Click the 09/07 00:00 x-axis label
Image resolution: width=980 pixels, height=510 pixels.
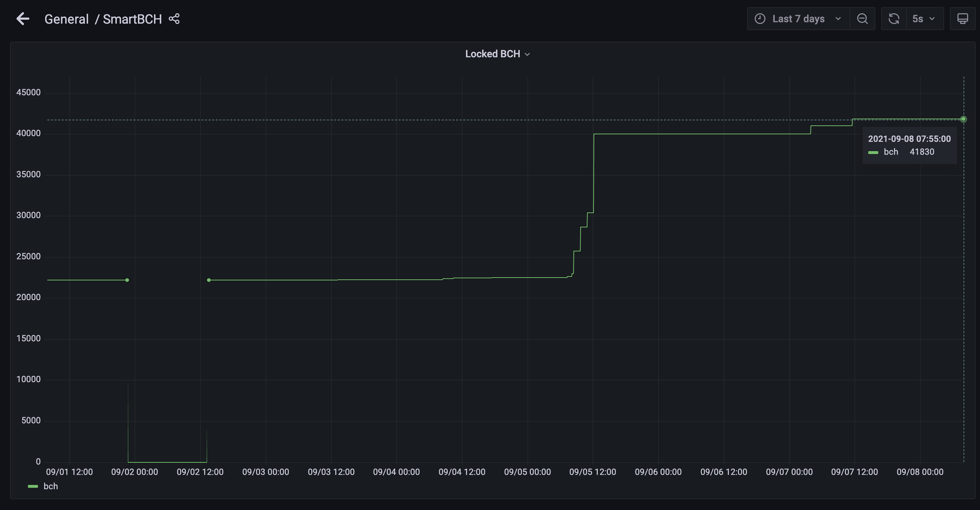coord(789,472)
